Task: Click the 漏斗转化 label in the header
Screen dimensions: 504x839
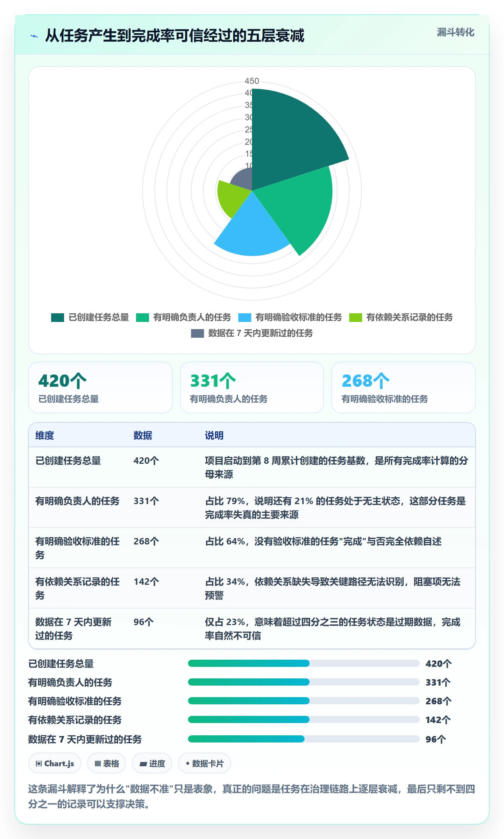Action: [x=455, y=32]
